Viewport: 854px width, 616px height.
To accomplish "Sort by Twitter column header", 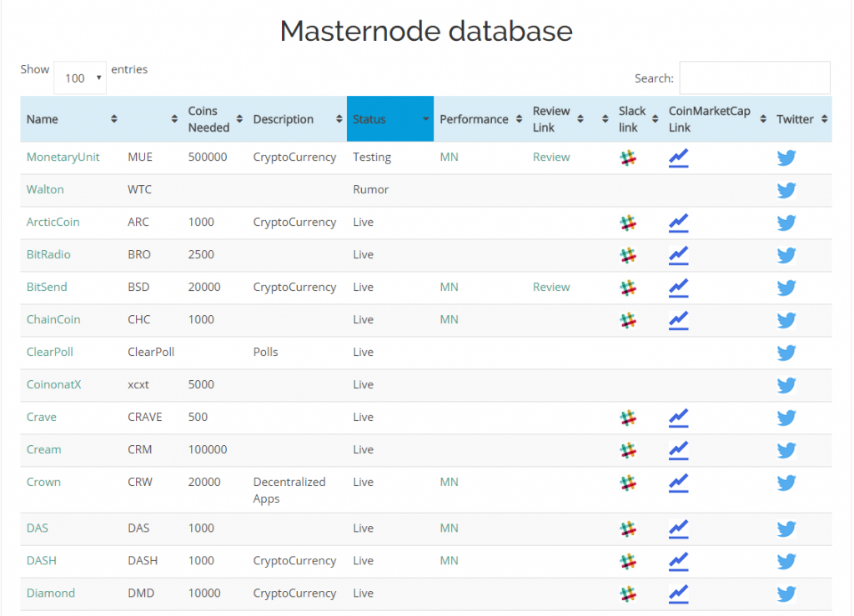I will coord(801,119).
